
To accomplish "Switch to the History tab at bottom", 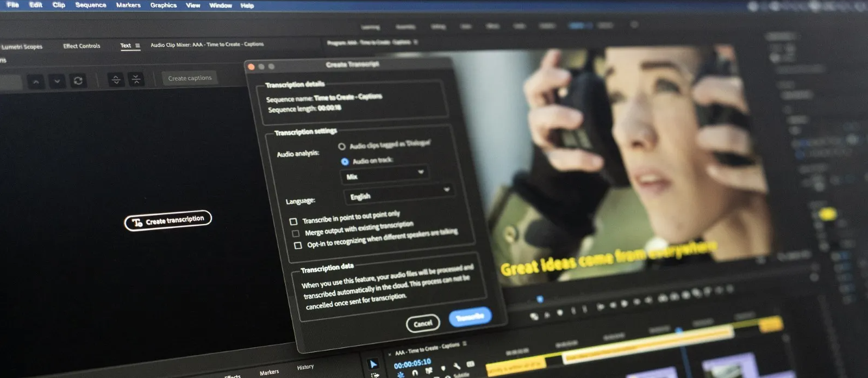I will (305, 367).
